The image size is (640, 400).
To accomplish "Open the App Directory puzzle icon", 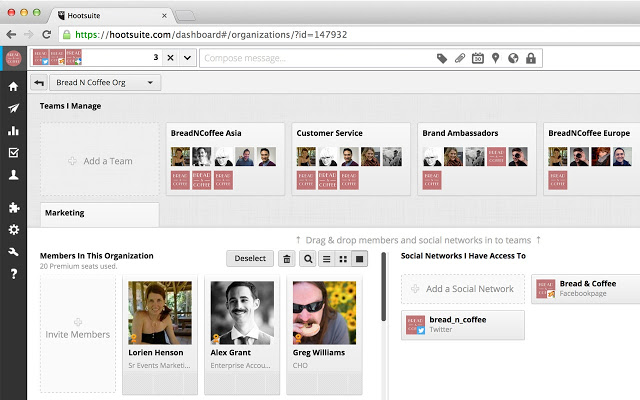I will click(13, 207).
